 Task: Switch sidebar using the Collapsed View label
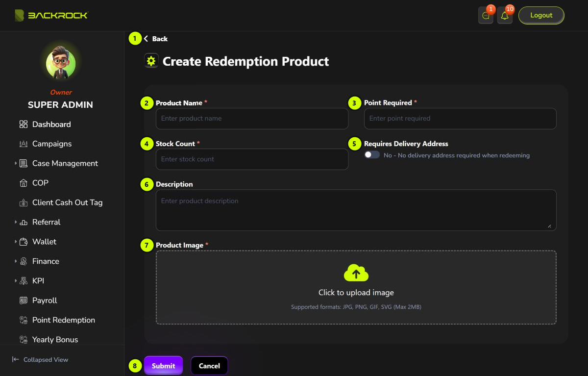pos(46,360)
